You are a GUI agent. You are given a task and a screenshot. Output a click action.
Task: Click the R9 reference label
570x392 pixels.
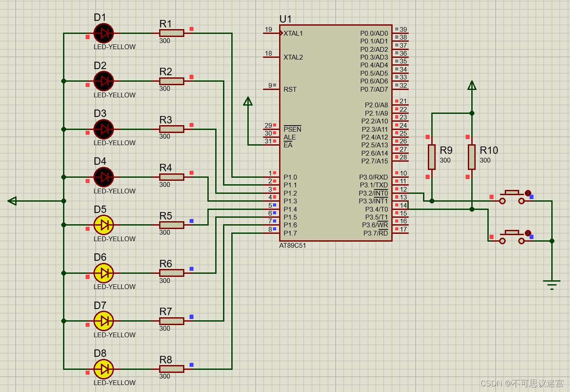446,150
